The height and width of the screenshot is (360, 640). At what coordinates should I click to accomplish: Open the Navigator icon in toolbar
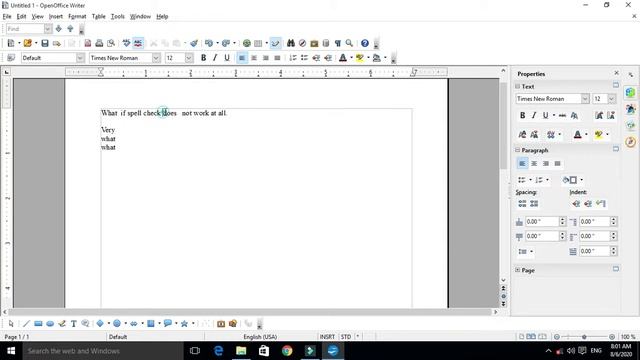[302, 43]
